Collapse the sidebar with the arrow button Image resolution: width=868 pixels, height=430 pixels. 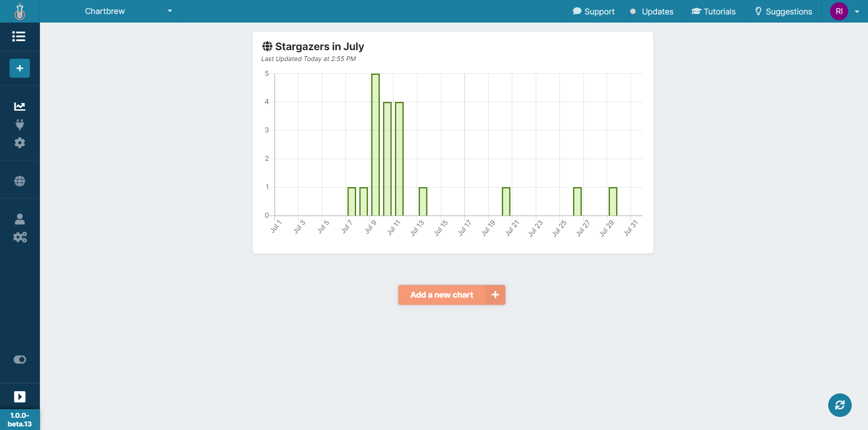19,396
